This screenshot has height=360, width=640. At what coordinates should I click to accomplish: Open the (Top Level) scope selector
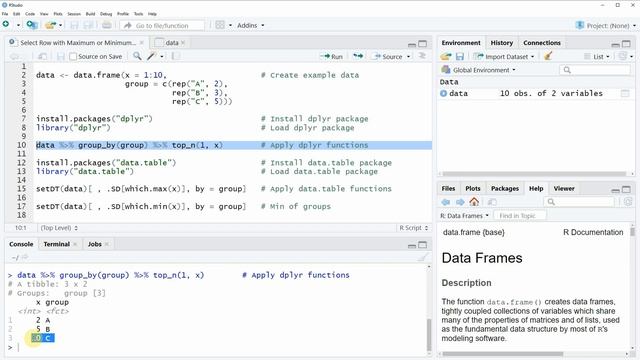(x=59, y=228)
